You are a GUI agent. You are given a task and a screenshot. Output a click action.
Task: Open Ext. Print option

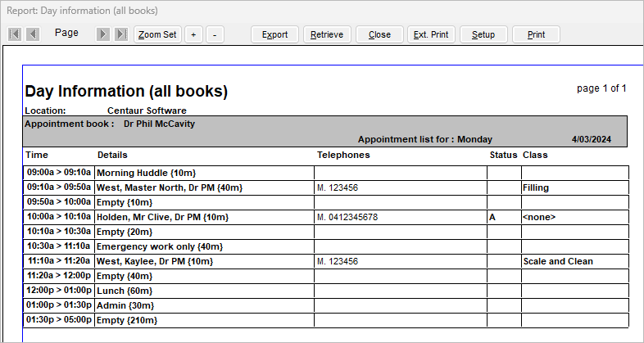click(431, 34)
